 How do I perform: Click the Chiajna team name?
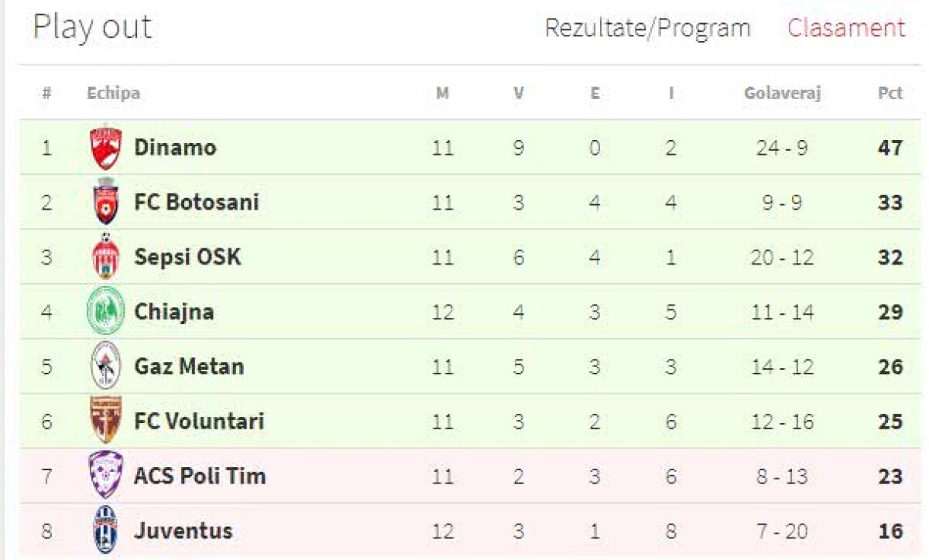[x=174, y=312]
